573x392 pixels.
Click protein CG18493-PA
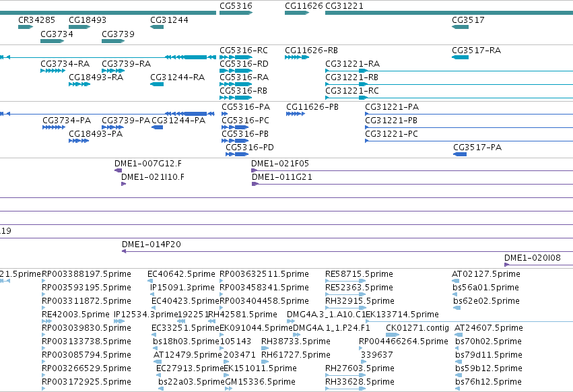[x=96, y=134]
